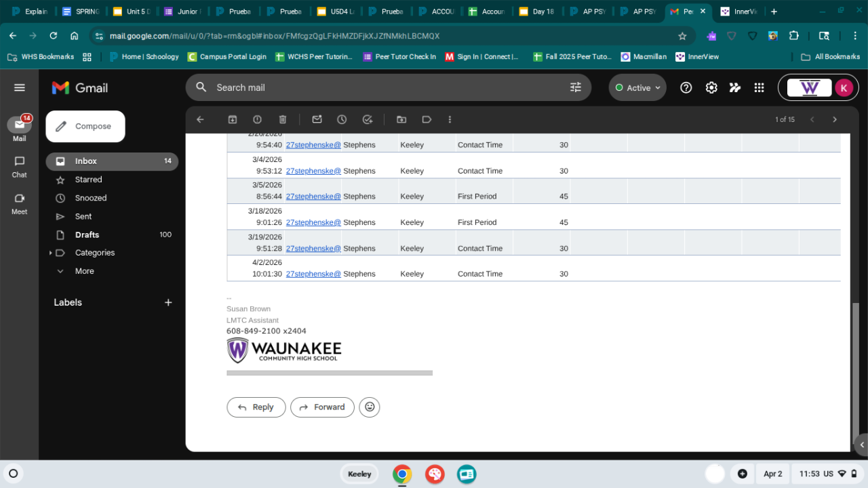This screenshot has width=868, height=488.
Task: Add emoji reaction to the email
Action: 370,407
